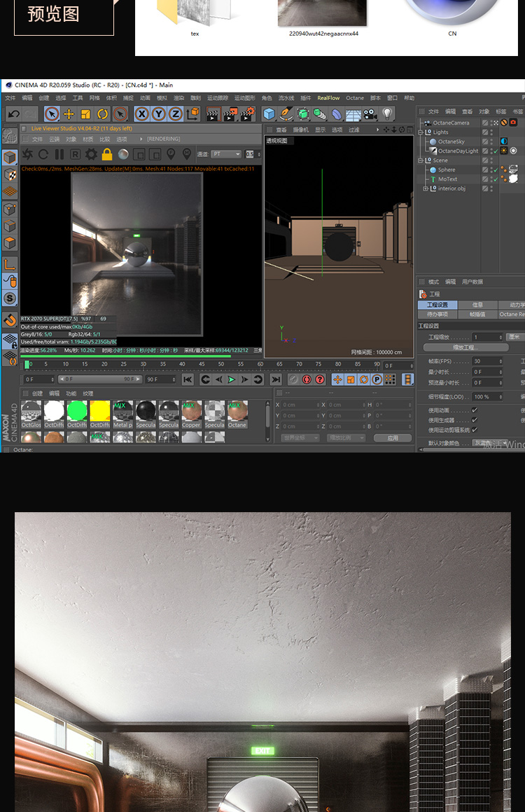Click the Pen spline tool
Screen dimensions: 525x812
click(x=286, y=114)
